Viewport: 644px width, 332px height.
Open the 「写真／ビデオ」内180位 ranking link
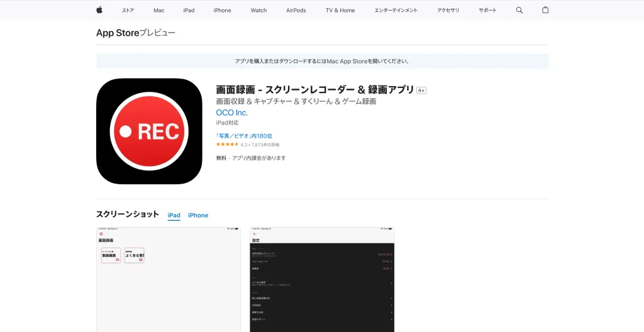coord(244,136)
